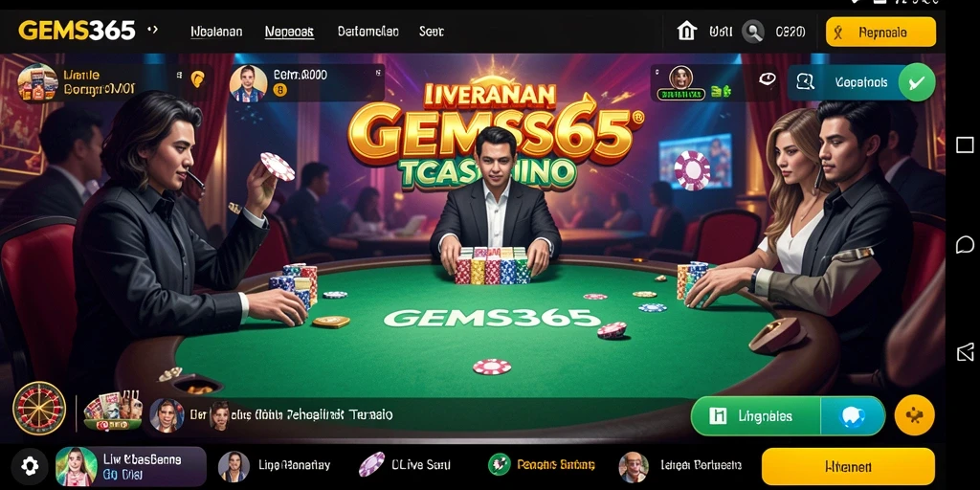980x490 pixels.
Task: Click the Ulmi label beside the home icon
Action: tap(721, 32)
